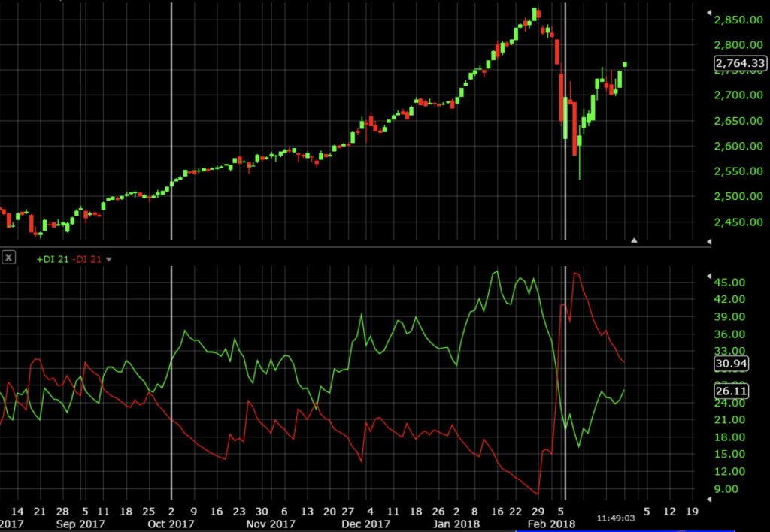This screenshot has height=532, width=770.
Task: Select the white vertical divider near Feb 5
Action: 565,120
